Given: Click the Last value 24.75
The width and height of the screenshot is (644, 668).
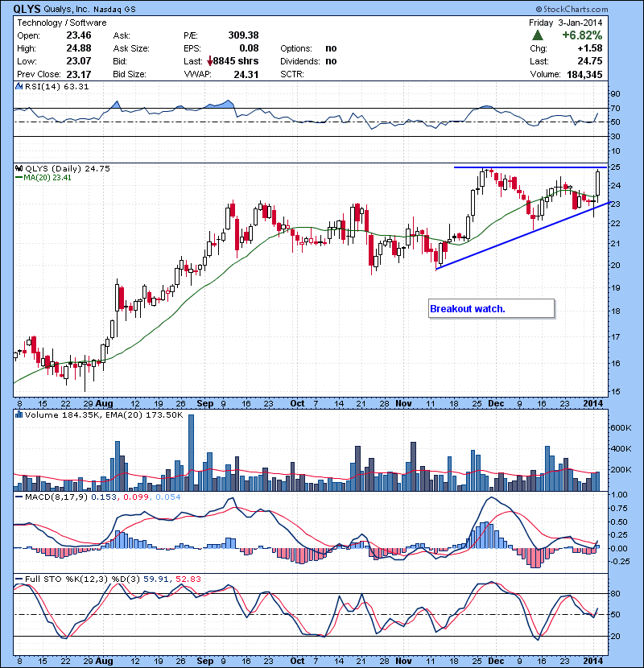Looking at the screenshot, I should pos(590,61).
